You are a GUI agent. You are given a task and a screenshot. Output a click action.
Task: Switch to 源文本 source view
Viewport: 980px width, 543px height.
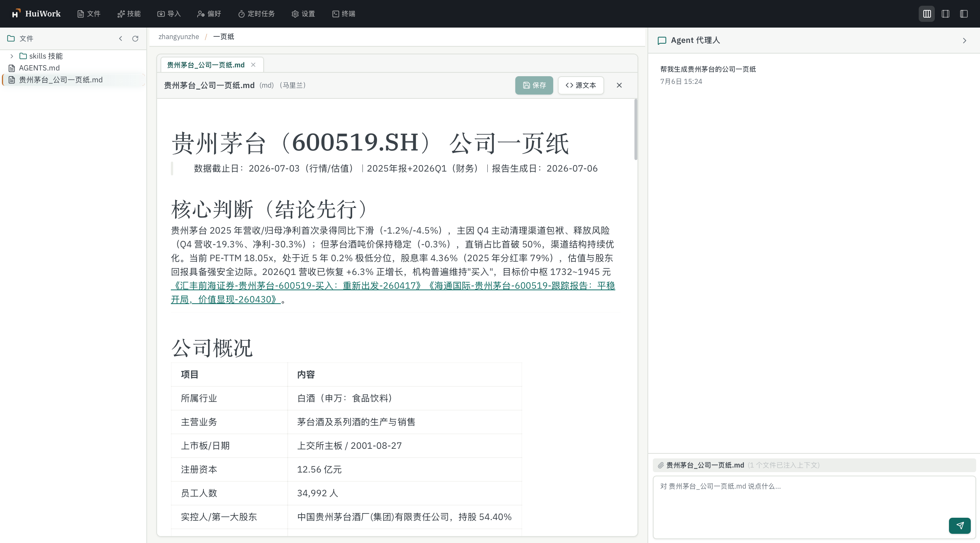581,85
